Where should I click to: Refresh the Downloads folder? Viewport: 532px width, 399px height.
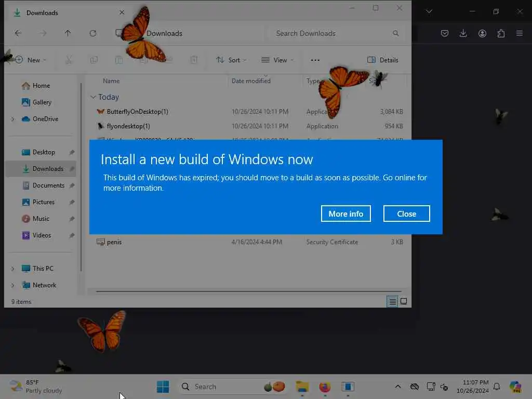(93, 33)
